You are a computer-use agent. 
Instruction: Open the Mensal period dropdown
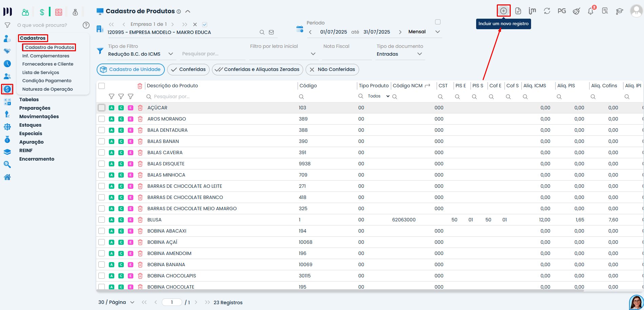[437, 32]
